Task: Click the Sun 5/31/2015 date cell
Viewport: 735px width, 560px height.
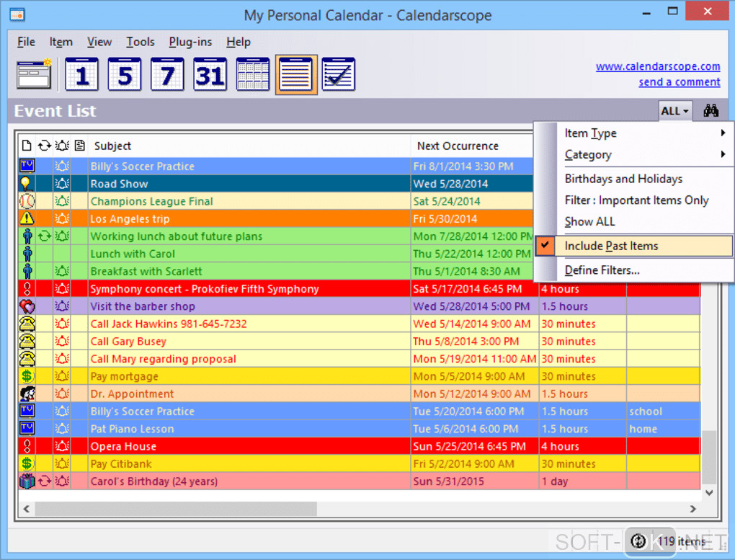Action: point(474,481)
